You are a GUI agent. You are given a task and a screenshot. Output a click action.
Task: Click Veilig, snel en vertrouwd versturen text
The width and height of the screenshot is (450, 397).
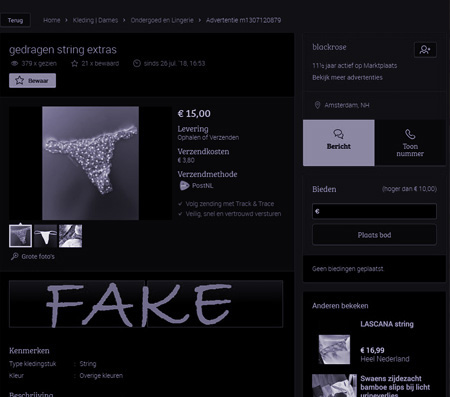[233, 214]
